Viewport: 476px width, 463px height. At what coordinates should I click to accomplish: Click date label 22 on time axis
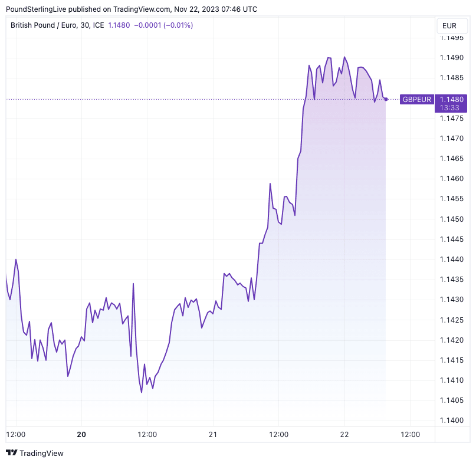click(x=344, y=434)
